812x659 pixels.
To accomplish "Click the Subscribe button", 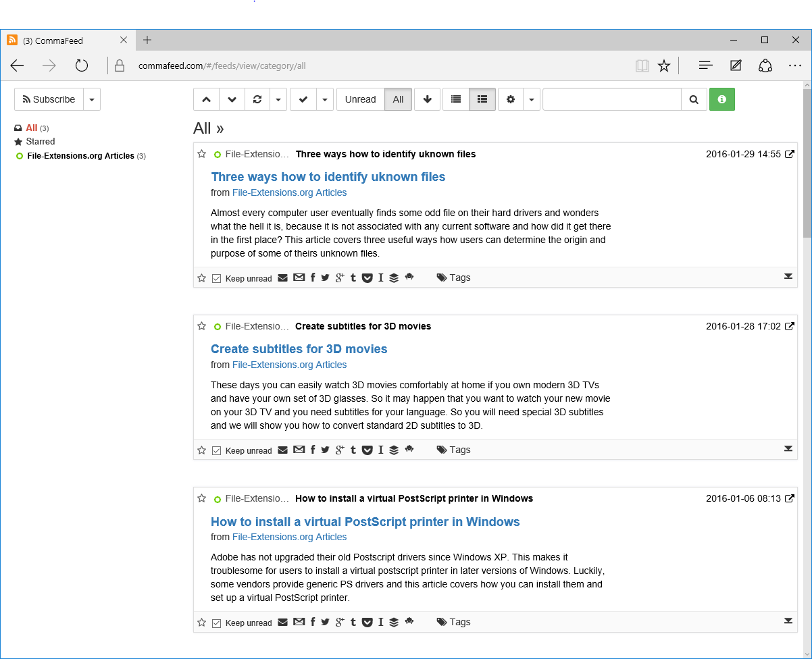I will point(49,99).
